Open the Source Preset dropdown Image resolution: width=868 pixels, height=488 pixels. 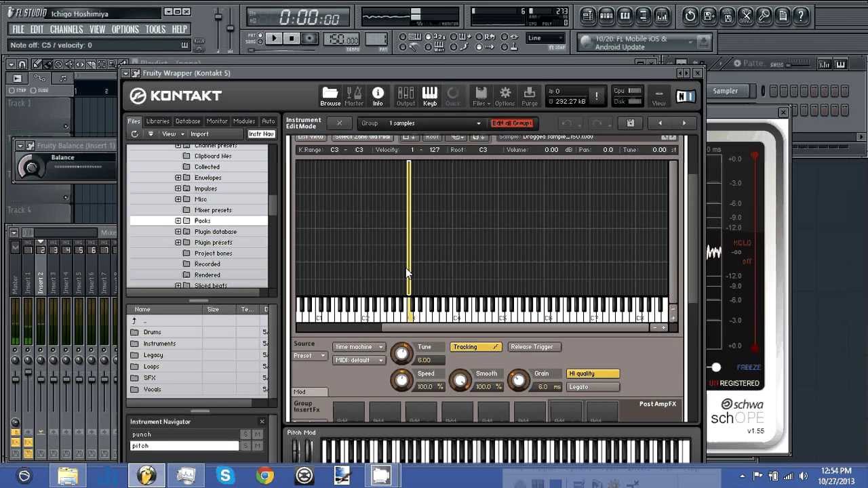click(x=309, y=356)
